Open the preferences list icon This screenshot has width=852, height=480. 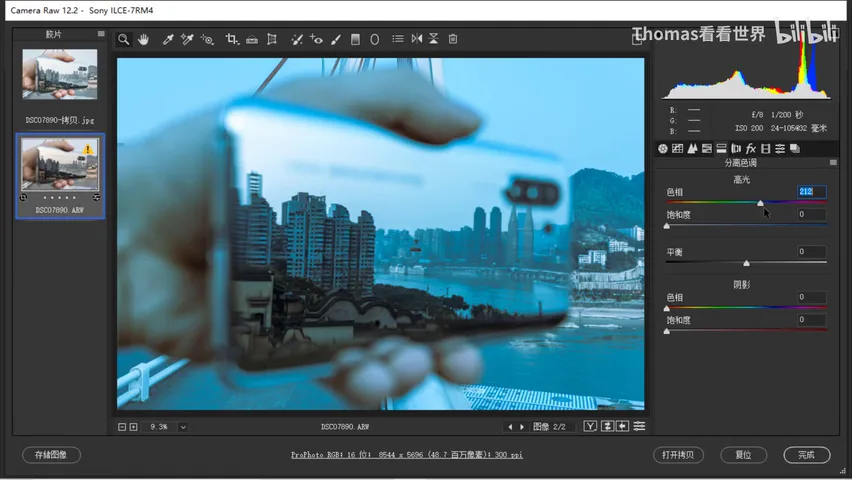tap(398, 39)
